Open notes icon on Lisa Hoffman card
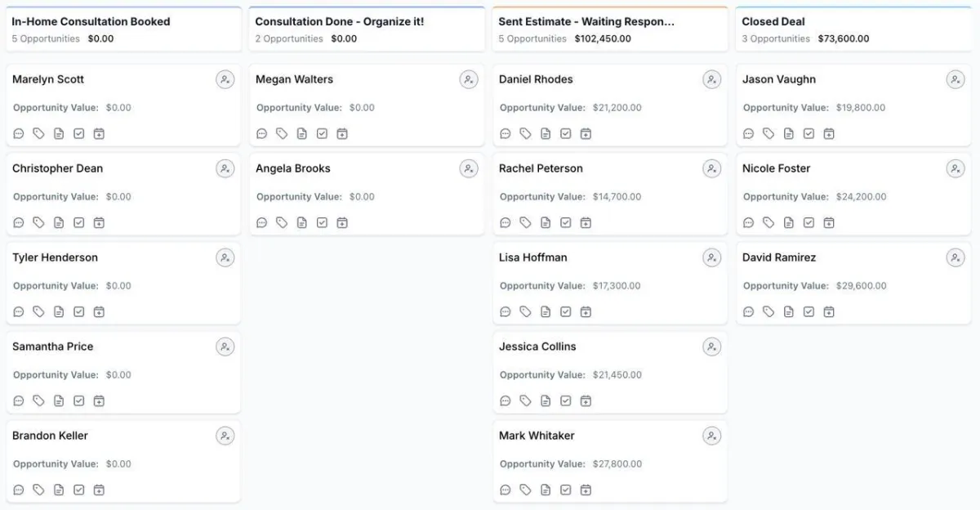Screen dimensions: 980x510 546,311
